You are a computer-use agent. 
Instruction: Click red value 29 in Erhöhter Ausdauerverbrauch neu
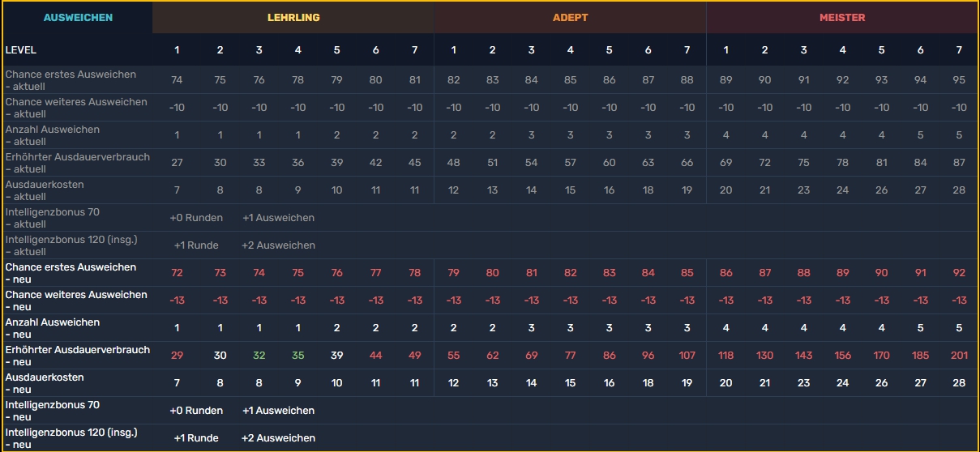coord(177,355)
